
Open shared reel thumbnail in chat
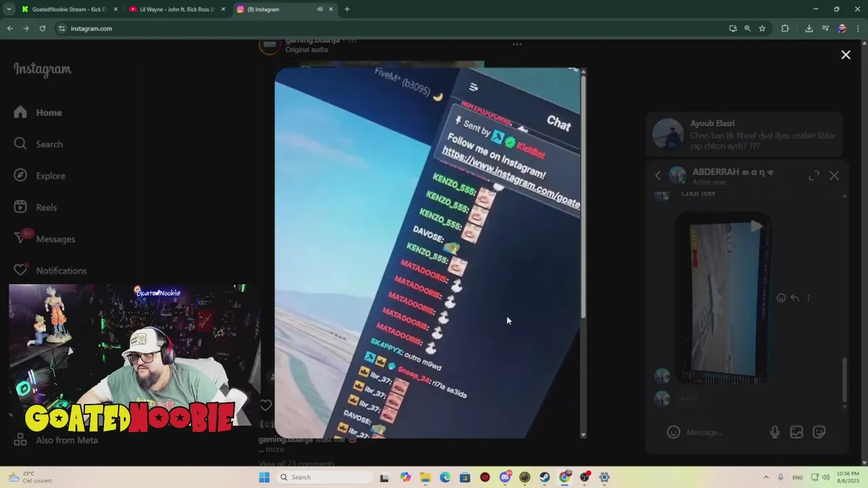point(723,298)
